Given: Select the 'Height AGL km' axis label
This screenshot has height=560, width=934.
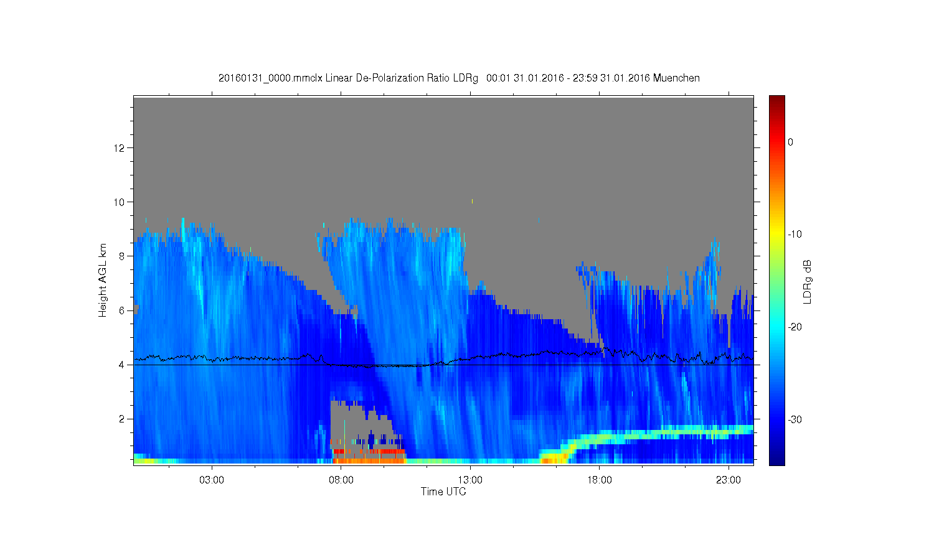Looking at the screenshot, I should coord(103,280).
